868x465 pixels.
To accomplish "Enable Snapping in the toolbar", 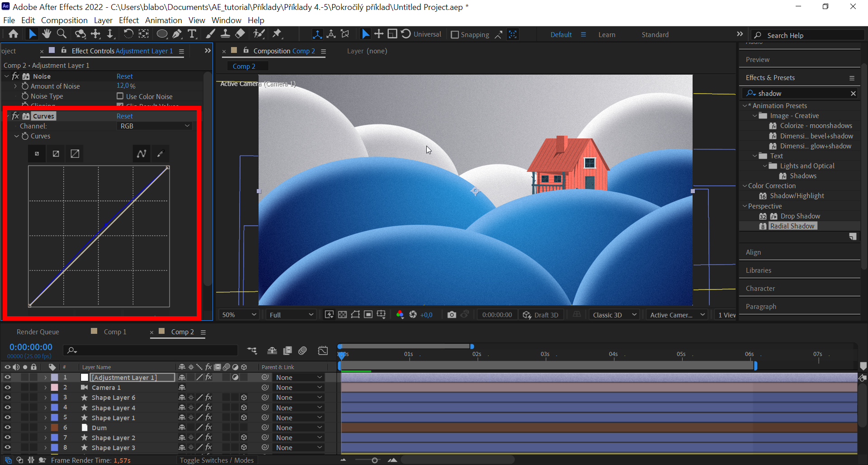I will click(x=455, y=34).
